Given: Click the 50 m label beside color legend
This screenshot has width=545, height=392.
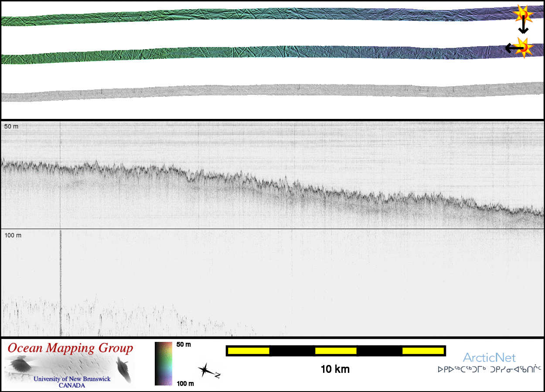Looking at the screenshot, I should [184, 345].
